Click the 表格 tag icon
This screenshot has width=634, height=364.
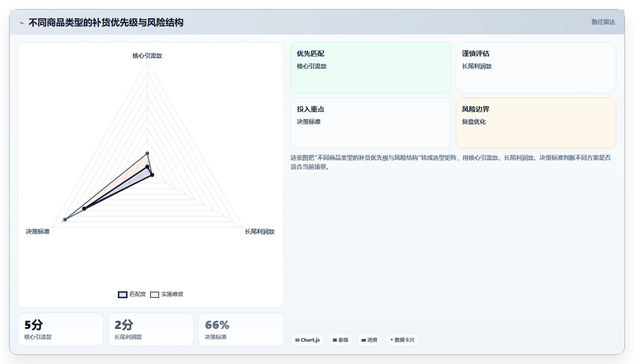tap(335, 340)
